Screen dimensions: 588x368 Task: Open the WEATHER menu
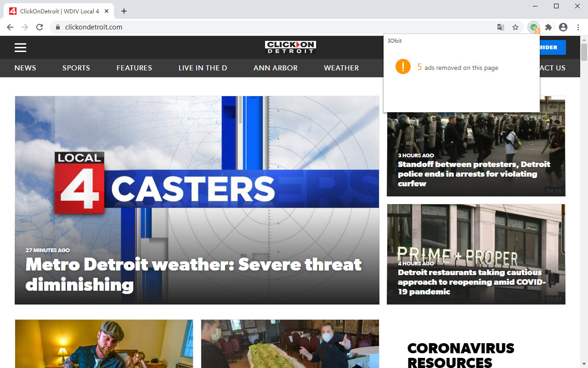341,68
